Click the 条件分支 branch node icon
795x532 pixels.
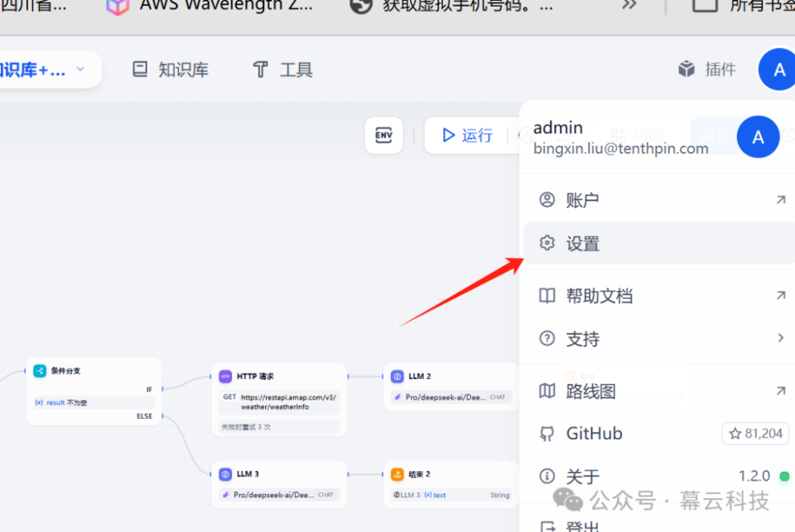[39, 371]
